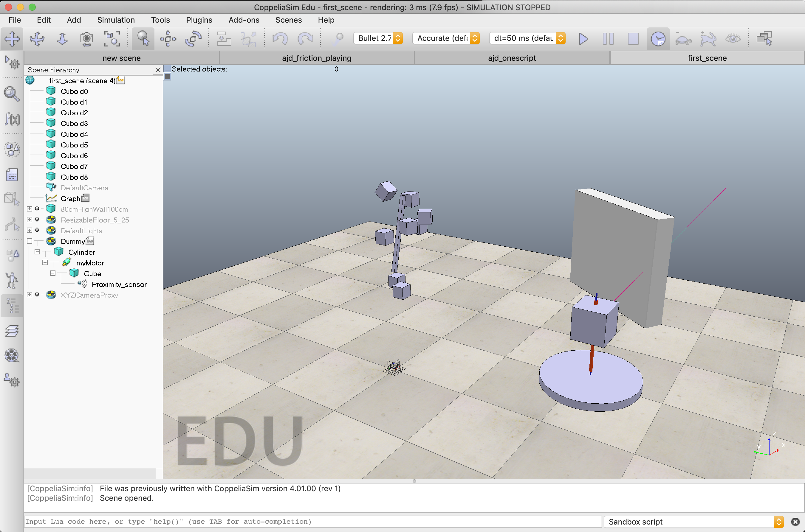Close the Scene hierarchy panel

[x=158, y=70]
